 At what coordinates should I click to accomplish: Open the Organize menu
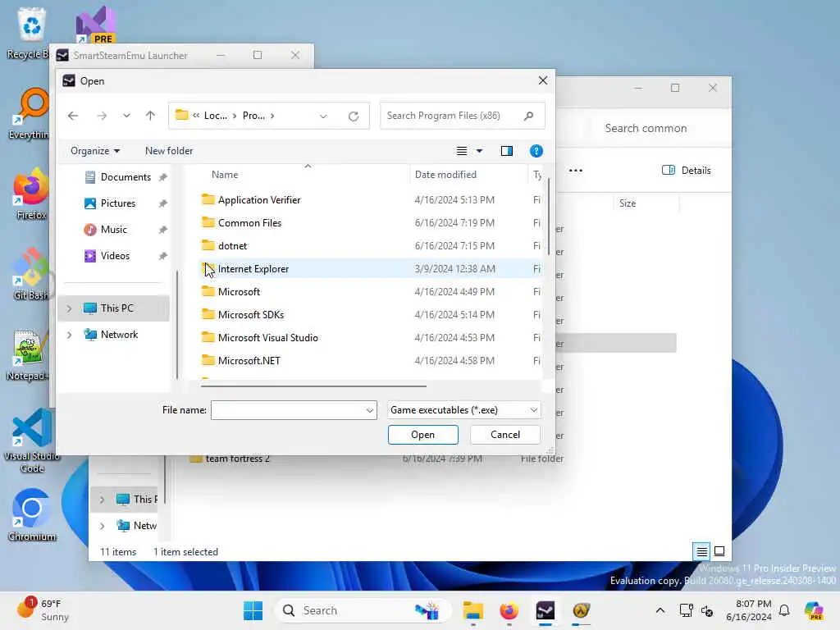tap(95, 151)
